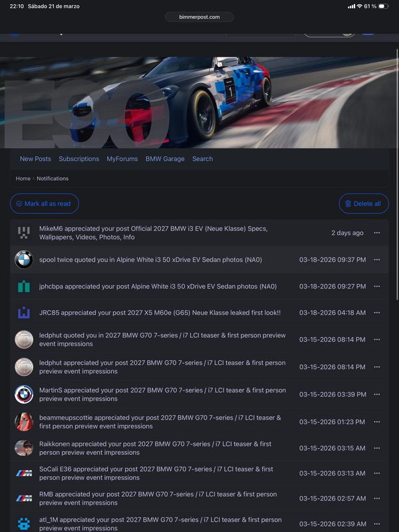Open jphcbpa's green avatar icon
This screenshot has width=399, height=532.
point(24,287)
